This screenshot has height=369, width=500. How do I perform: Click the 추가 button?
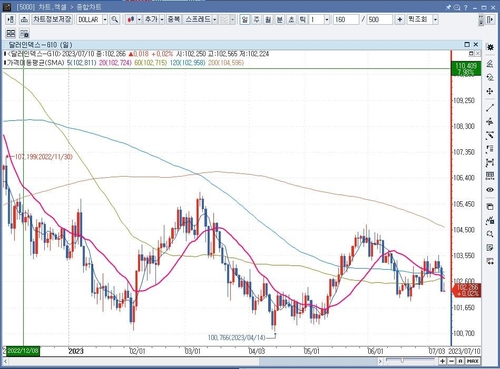[151, 19]
